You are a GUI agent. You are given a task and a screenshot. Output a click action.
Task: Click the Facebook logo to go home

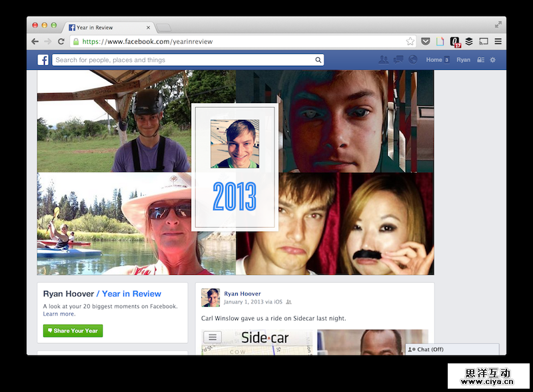(x=43, y=59)
